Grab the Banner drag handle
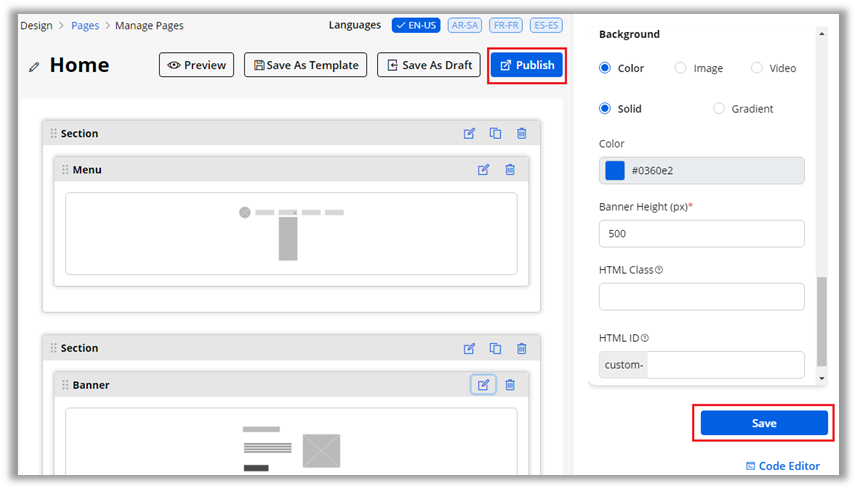857x489 pixels. tap(64, 385)
